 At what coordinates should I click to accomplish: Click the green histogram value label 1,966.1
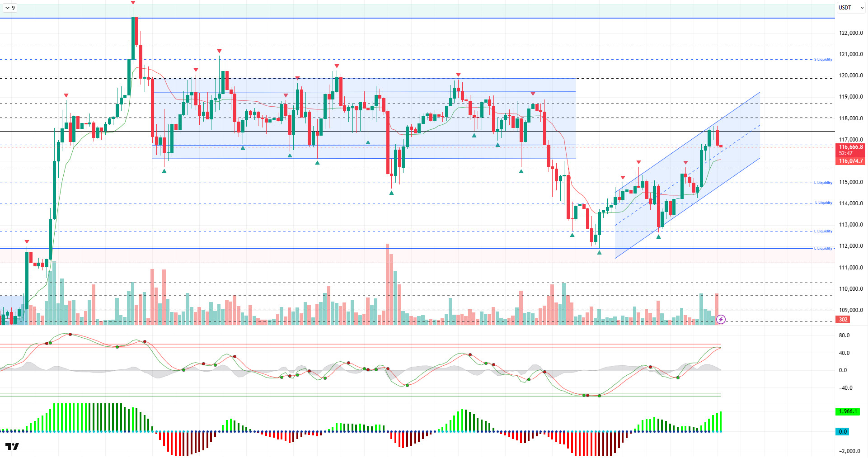[x=848, y=411]
